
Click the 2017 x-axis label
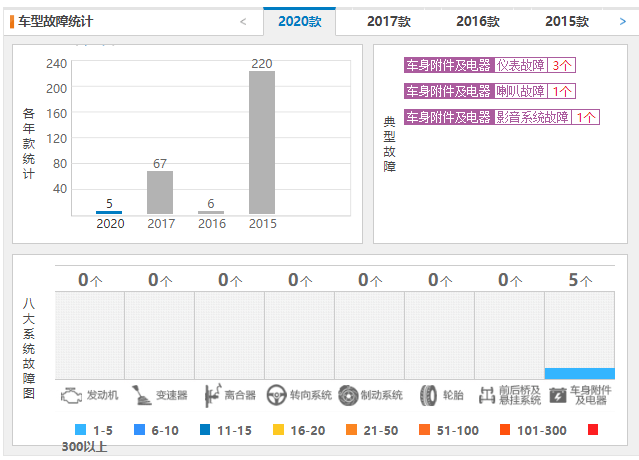point(161,224)
